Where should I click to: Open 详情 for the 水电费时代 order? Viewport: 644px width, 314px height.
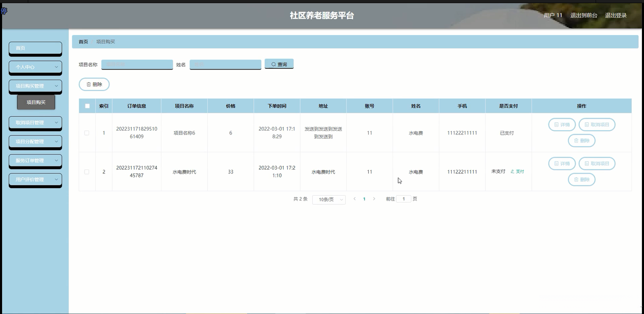click(x=562, y=164)
